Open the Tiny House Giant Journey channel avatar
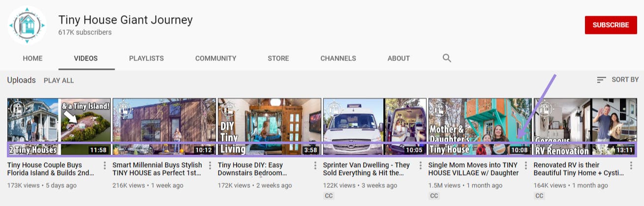The image size is (644, 206). pyautogui.click(x=27, y=26)
